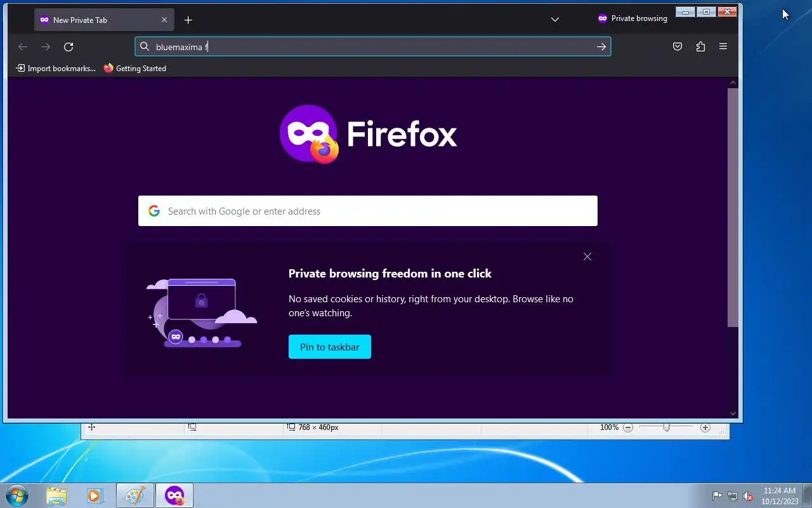Viewport: 812px width, 508px height.
Task: Click the Paint window zoom slider handle
Action: [x=666, y=427]
